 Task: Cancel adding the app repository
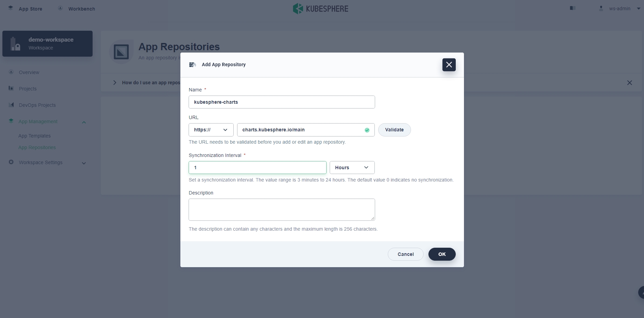tap(405, 254)
